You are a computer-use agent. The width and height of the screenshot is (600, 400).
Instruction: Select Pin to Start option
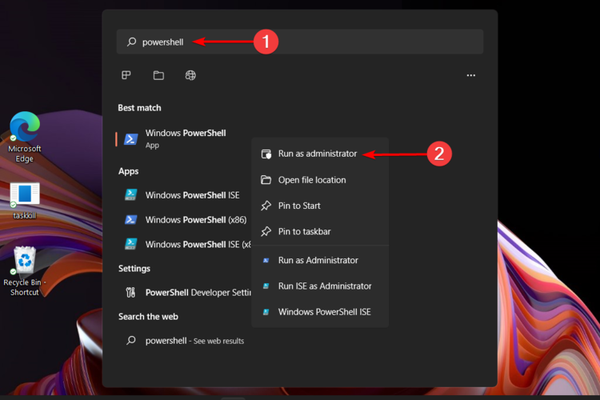(x=301, y=206)
